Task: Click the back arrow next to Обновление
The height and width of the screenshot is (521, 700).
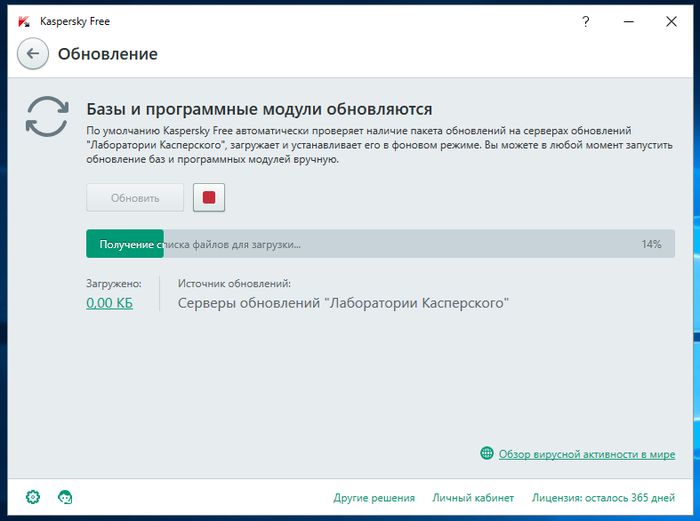Action: (x=33, y=54)
